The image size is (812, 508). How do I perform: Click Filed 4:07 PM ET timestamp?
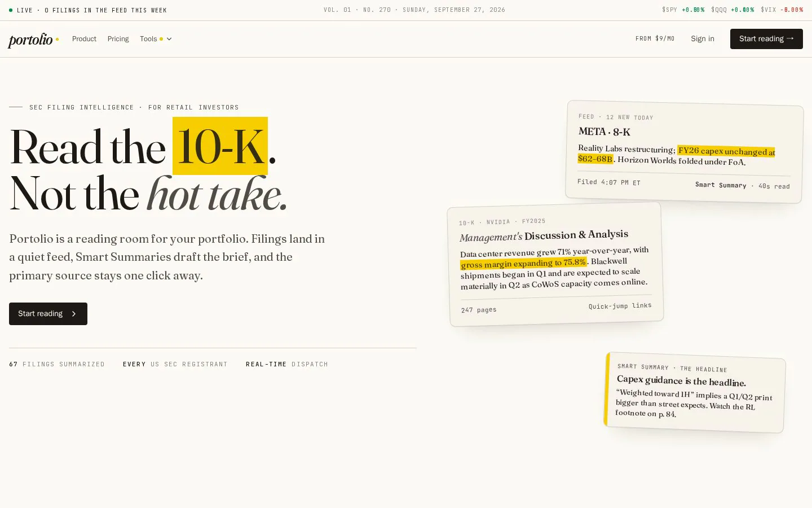point(608,182)
